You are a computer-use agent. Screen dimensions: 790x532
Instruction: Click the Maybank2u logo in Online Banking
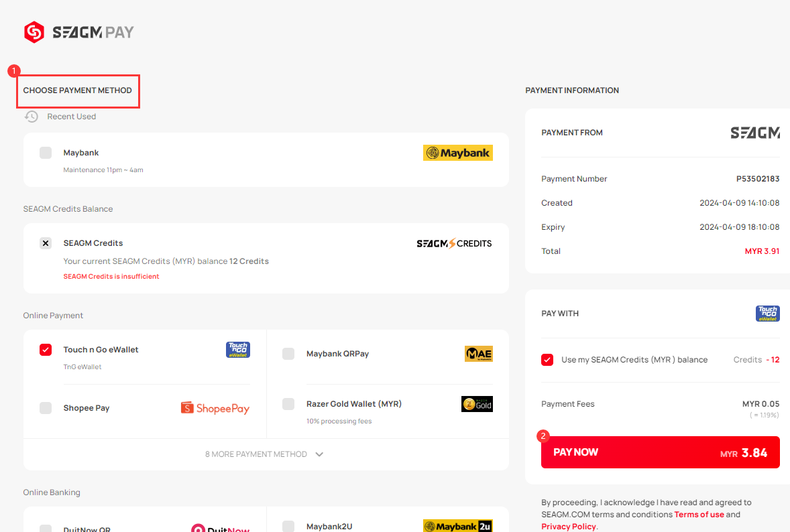point(457,526)
